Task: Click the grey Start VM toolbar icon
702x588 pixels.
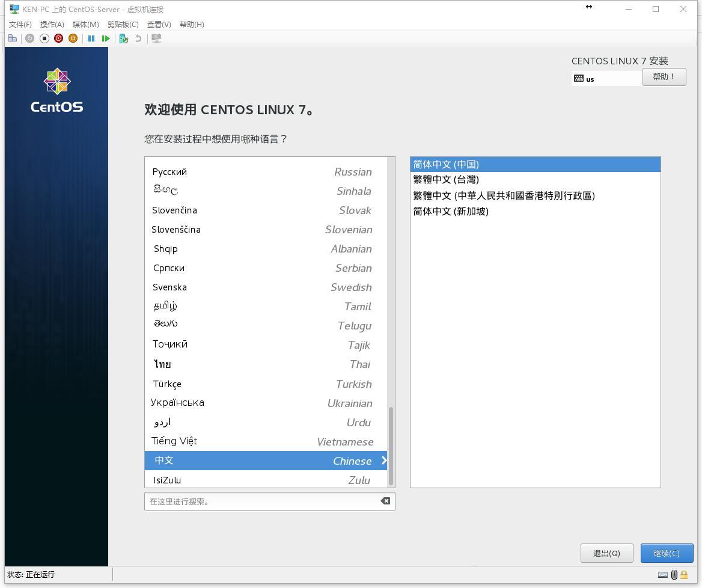Action: 29,38
